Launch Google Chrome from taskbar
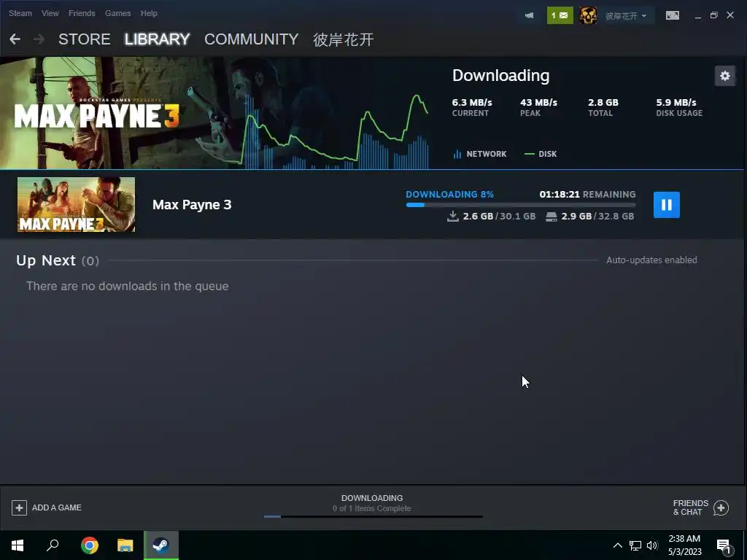 coord(89,545)
